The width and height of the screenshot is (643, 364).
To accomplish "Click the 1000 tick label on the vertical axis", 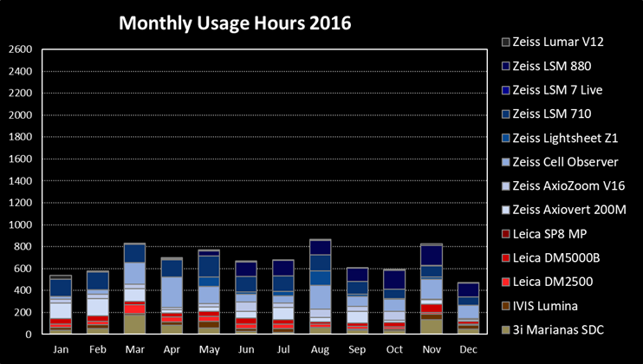I will (20, 225).
